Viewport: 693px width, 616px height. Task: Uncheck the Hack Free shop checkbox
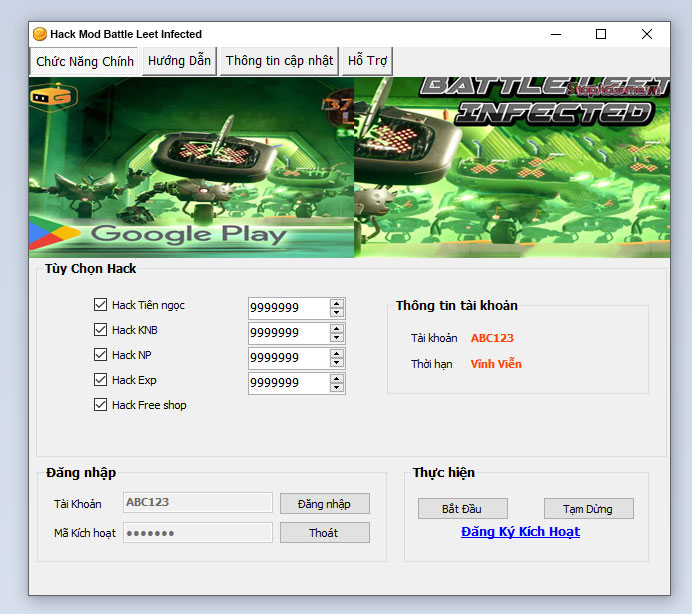point(100,405)
